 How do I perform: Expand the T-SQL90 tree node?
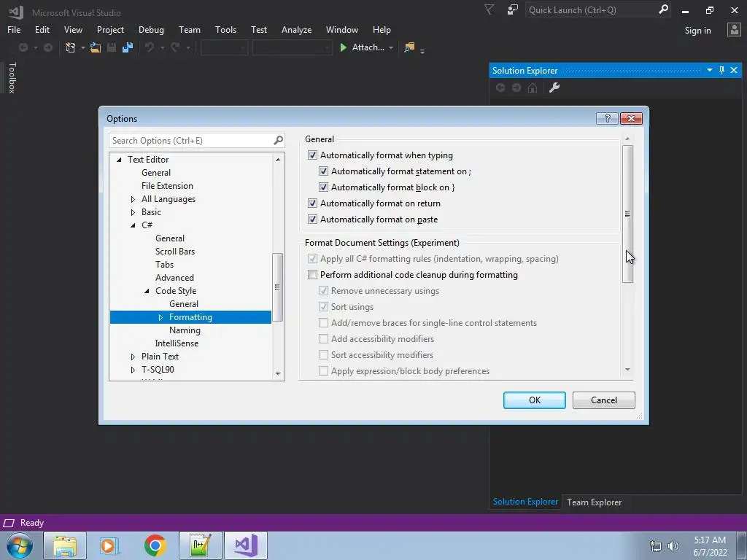click(x=133, y=370)
